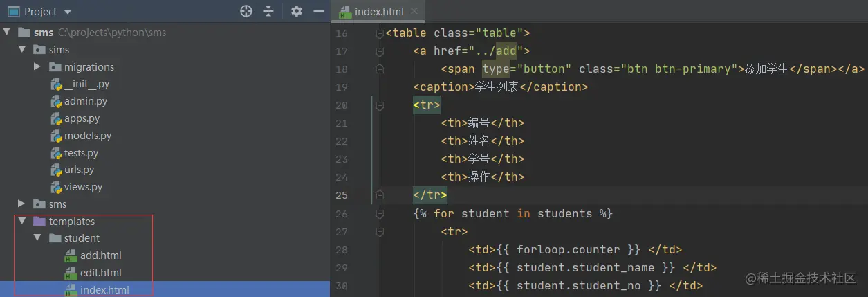Click the 'students' variable in for loop

click(x=565, y=213)
